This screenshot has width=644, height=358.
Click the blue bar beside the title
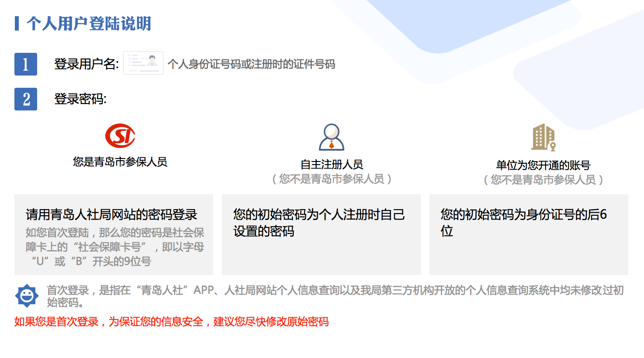[17, 24]
